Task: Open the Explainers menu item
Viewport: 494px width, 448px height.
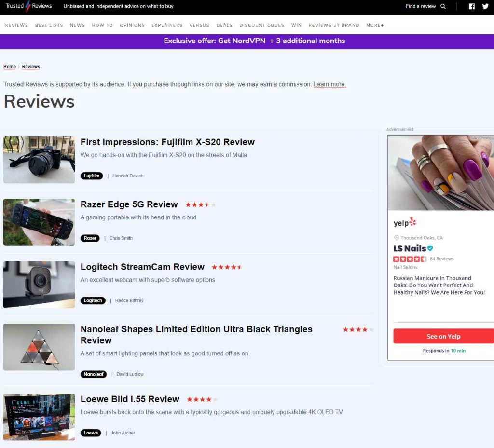Action: (x=167, y=25)
